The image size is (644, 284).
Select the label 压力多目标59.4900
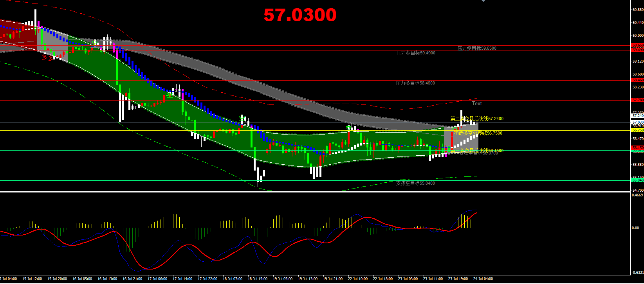click(x=416, y=53)
